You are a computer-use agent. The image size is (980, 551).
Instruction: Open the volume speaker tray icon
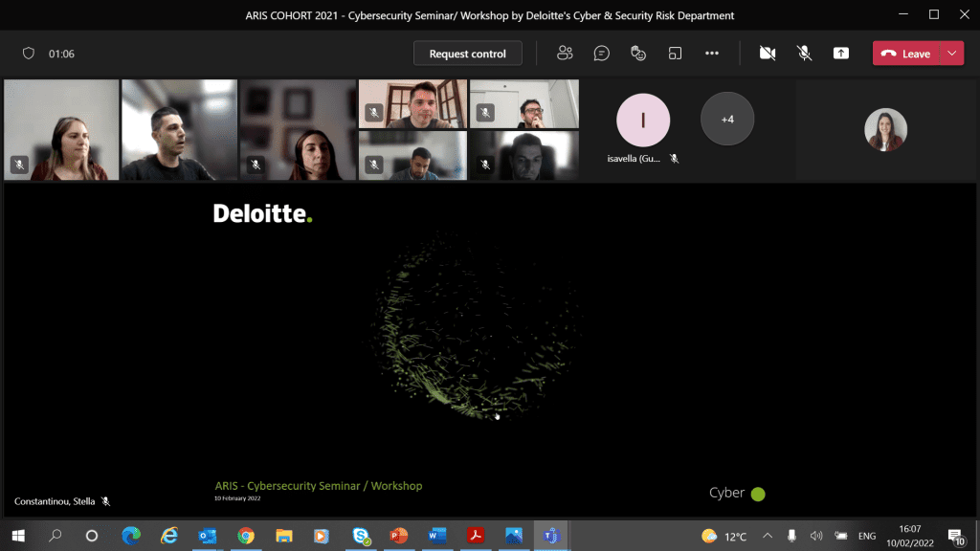816,536
